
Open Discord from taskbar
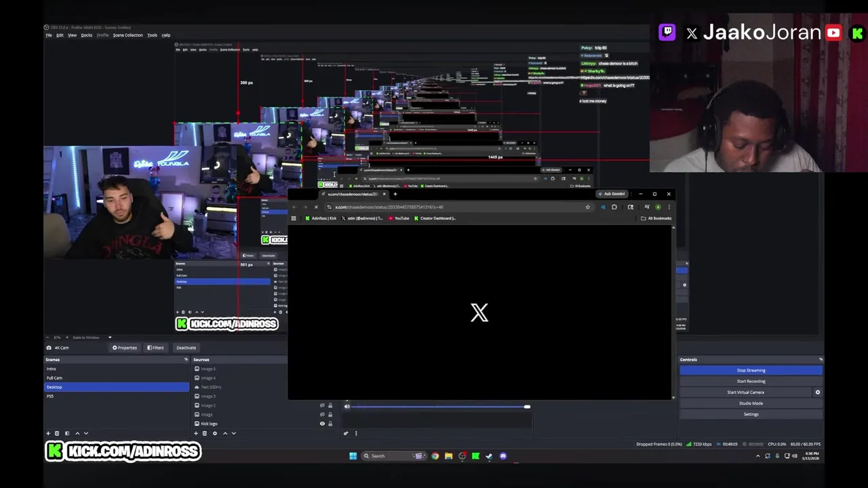pyautogui.click(x=502, y=456)
